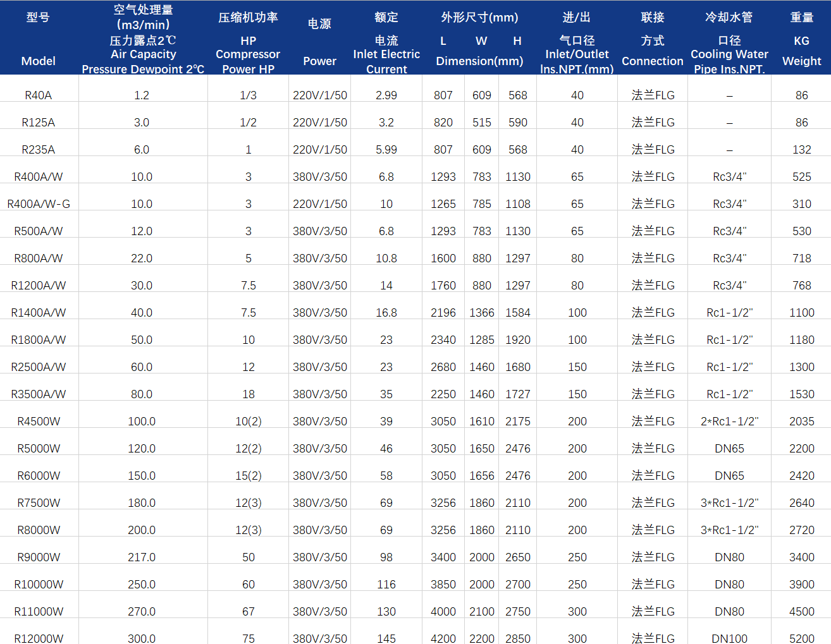Image resolution: width=831 pixels, height=644 pixels.
Task: Select model cell R4500W
Action: [38, 422]
